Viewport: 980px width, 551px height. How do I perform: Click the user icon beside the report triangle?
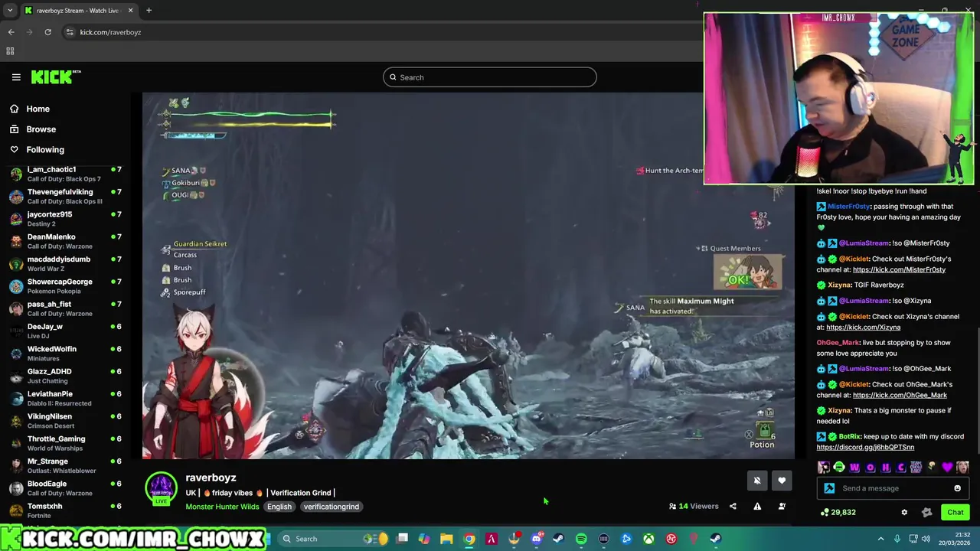782,506
